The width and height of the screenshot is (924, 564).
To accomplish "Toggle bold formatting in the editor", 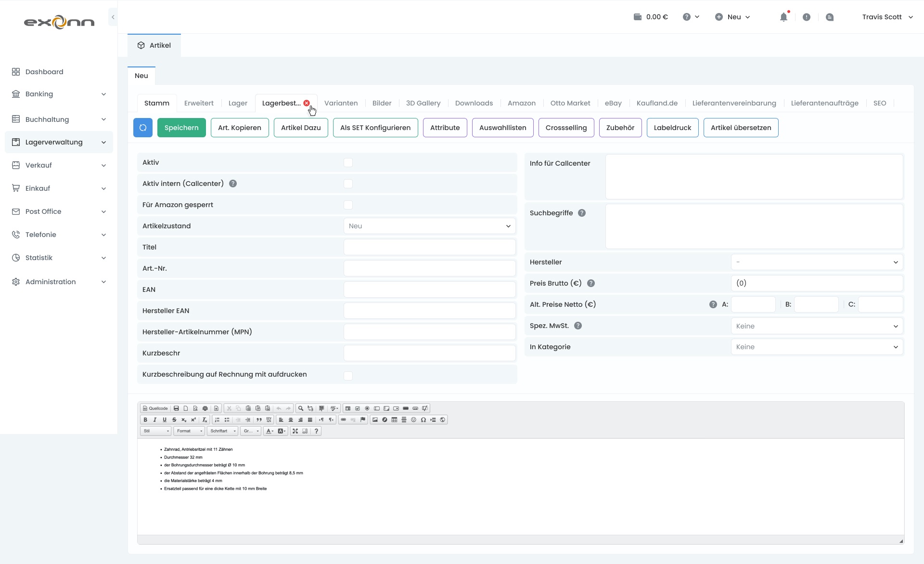I will click(x=145, y=420).
